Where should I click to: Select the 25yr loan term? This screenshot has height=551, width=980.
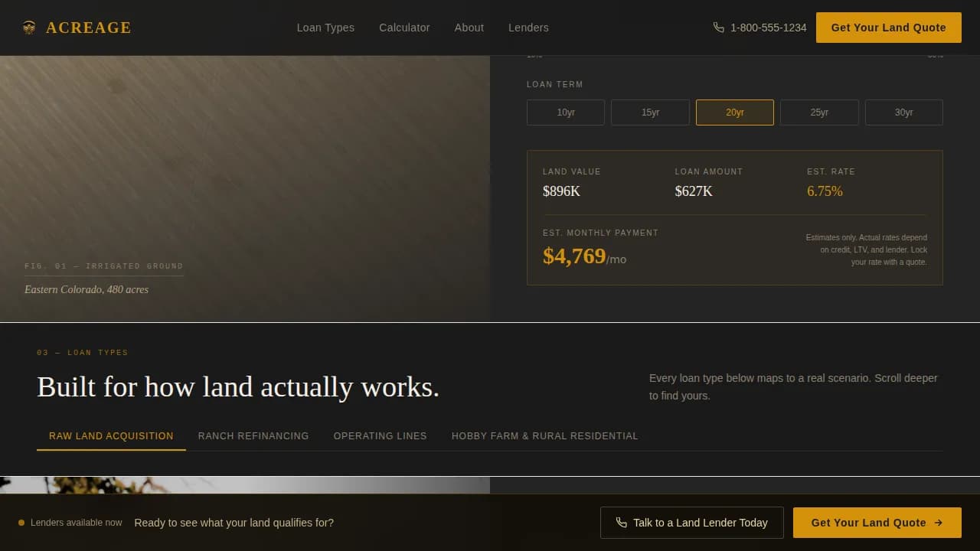[819, 112]
